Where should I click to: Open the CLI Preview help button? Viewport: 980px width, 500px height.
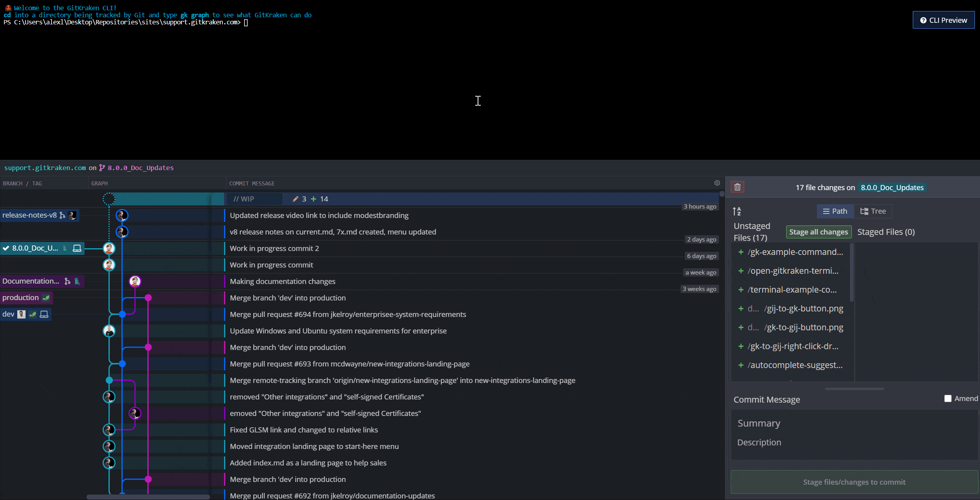click(x=943, y=20)
